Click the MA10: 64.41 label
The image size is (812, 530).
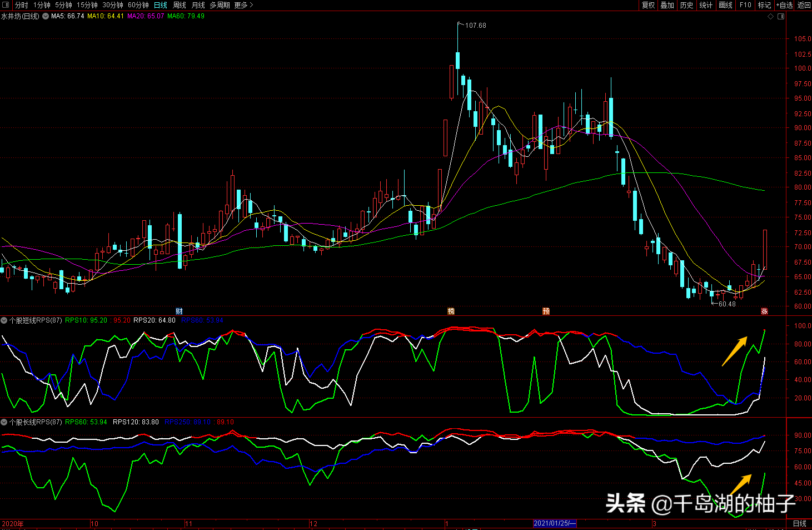pyautogui.click(x=106, y=16)
